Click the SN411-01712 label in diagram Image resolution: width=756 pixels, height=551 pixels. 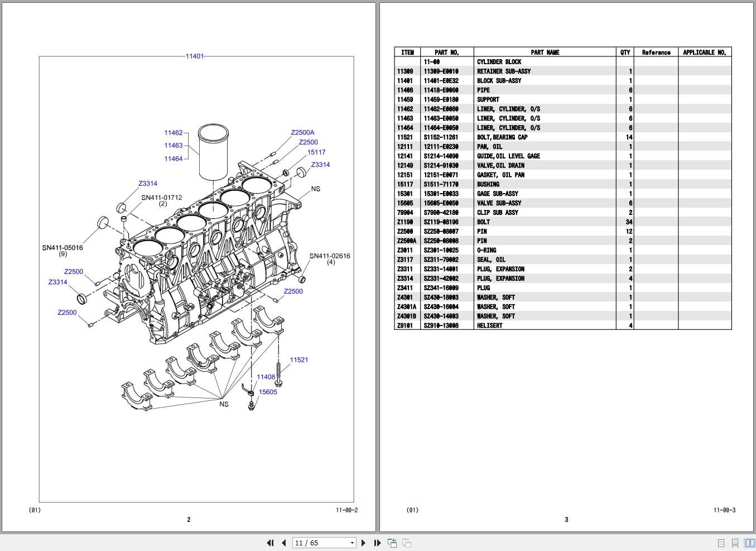point(162,198)
